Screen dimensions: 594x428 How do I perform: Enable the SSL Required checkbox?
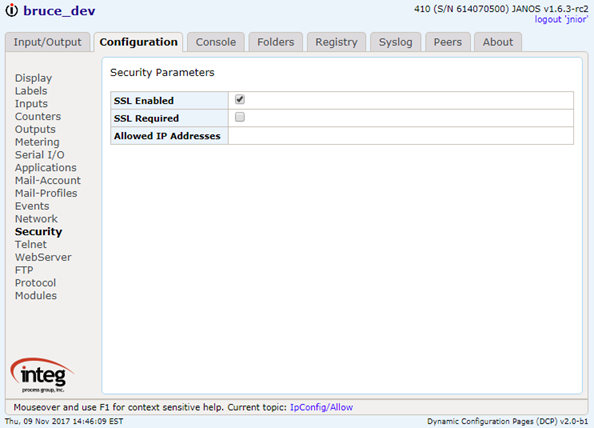(x=240, y=117)
